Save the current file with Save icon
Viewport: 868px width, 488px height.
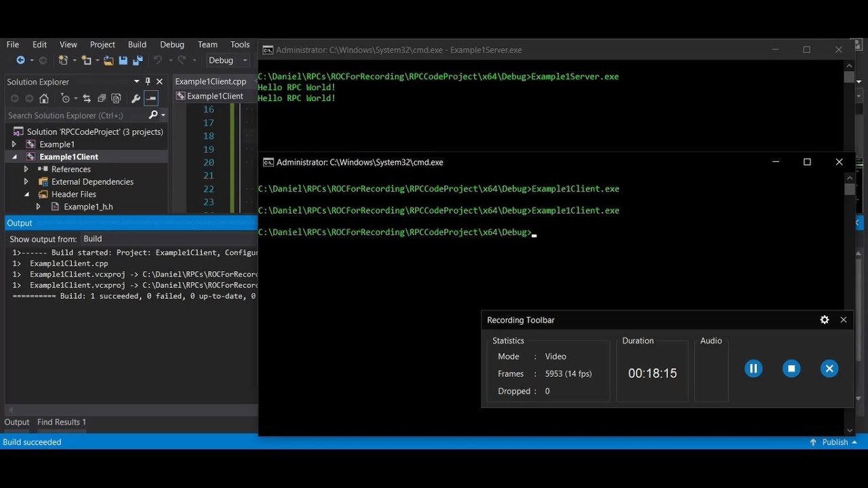[x=123, y=60]
